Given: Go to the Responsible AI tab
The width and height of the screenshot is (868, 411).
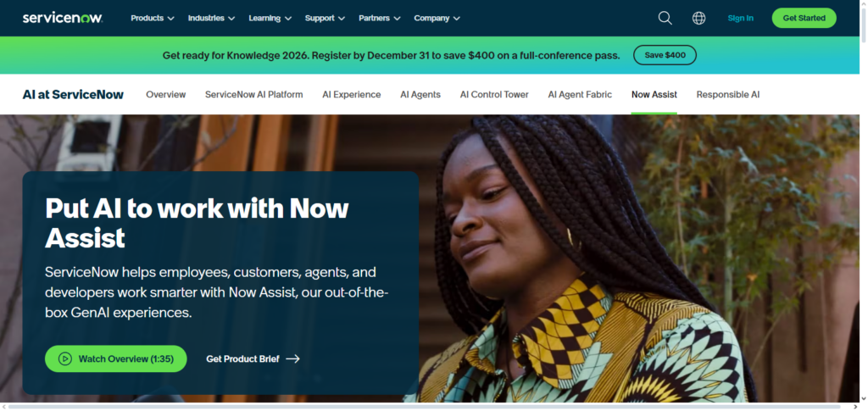Looking at the screenshot, I should pos(728,95).
